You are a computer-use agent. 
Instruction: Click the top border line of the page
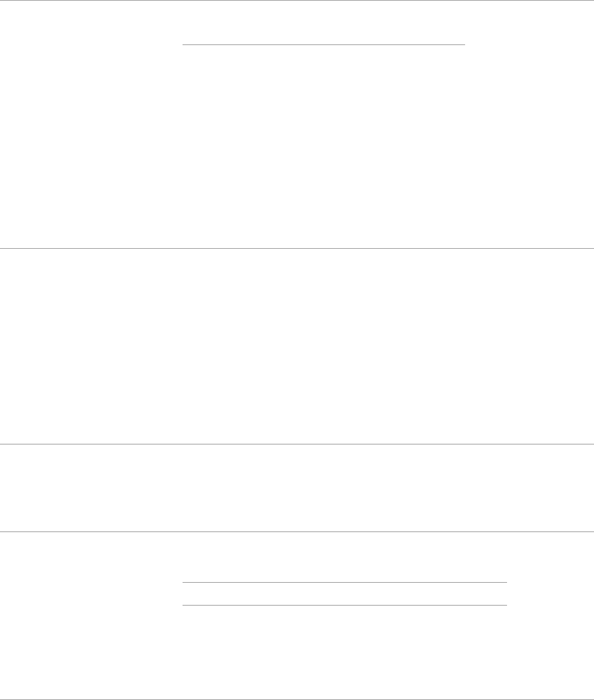(297, 1)
